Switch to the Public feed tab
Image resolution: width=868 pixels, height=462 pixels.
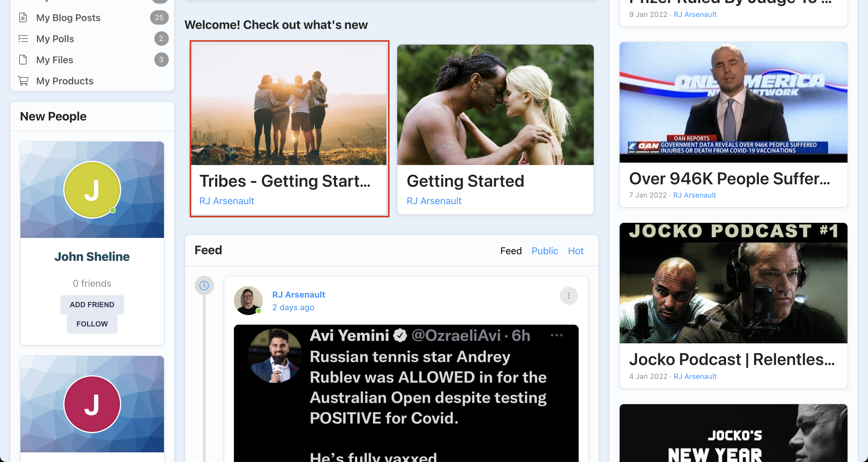[545, 251]
